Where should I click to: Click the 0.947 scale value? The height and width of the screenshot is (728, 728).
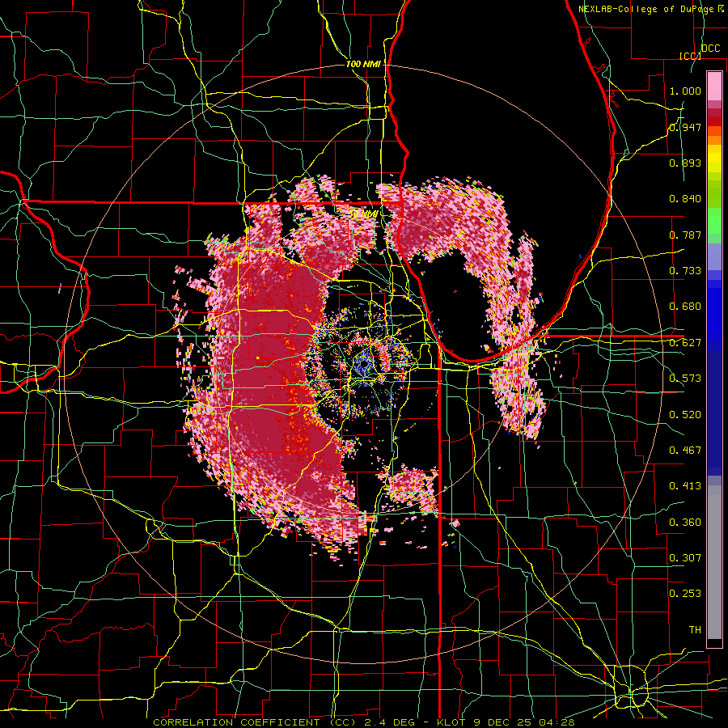(x=685, y=127)
